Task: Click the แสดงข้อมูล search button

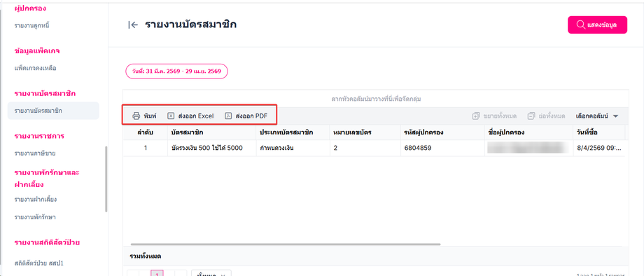Action: [x=597, y=25]
